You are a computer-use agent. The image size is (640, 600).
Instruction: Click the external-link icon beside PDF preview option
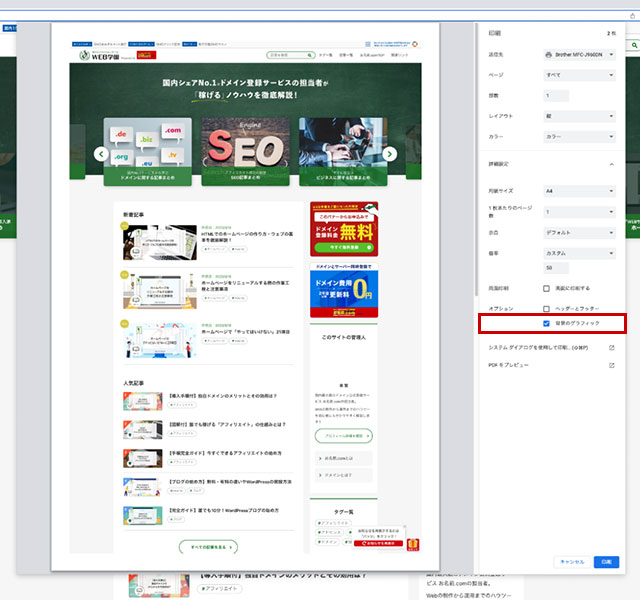pos(611,365)
